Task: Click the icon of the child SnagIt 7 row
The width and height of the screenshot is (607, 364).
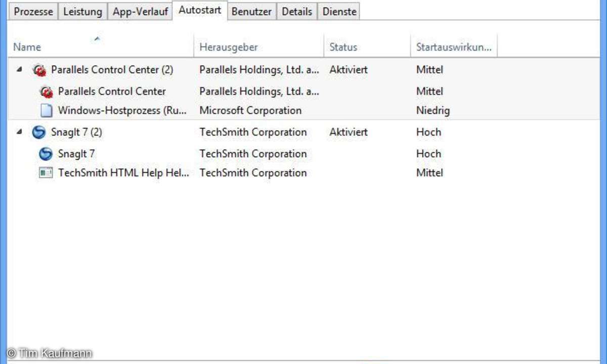Action: (x=46, y=154)
